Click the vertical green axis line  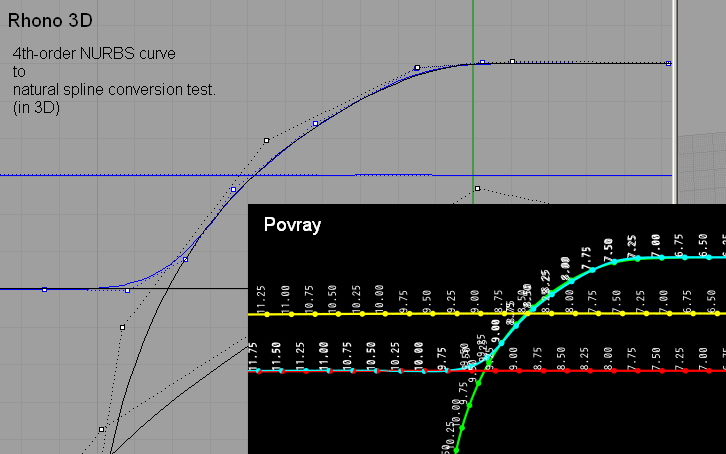[x=472, y=120]
